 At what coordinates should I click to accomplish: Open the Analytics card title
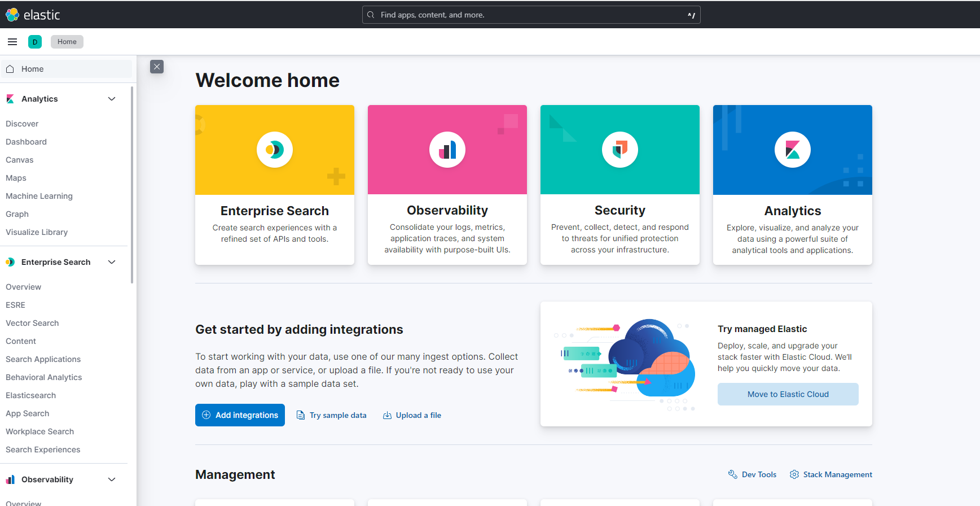(x=793, y=211)
